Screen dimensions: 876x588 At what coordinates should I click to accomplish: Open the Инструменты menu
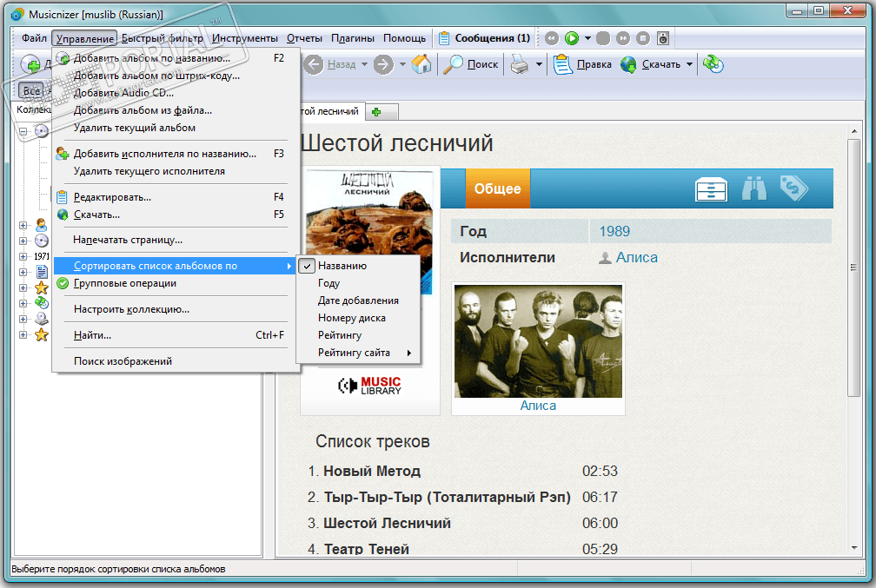click(x=245, y=38)
